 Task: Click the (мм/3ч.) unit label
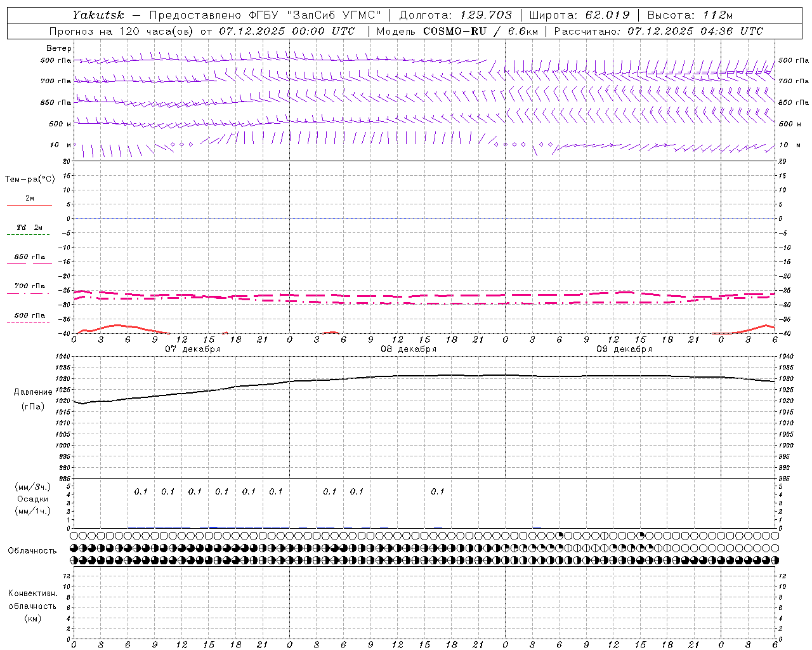click(x=33, y=487)
